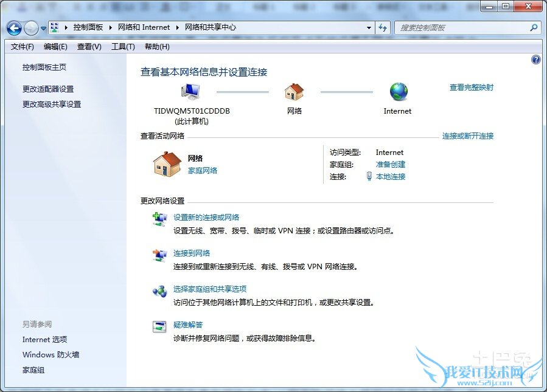547x392 pixels.
Task: Open help via the question mark icon
Action: [x=535, y=59]
